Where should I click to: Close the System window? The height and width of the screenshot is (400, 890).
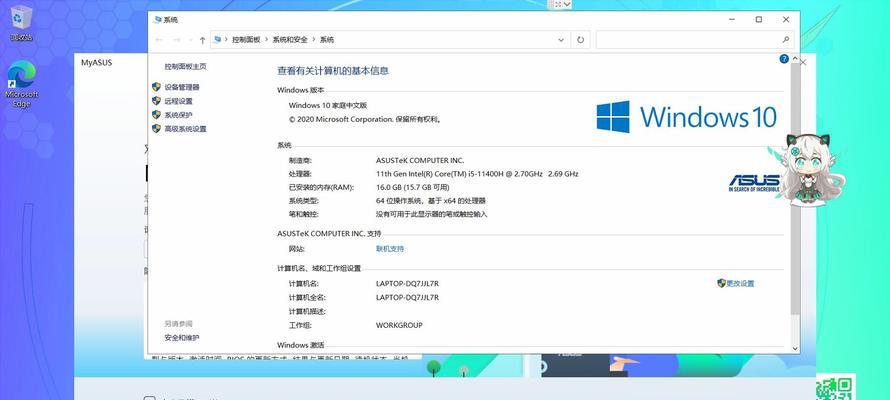(x=786, y=20)
